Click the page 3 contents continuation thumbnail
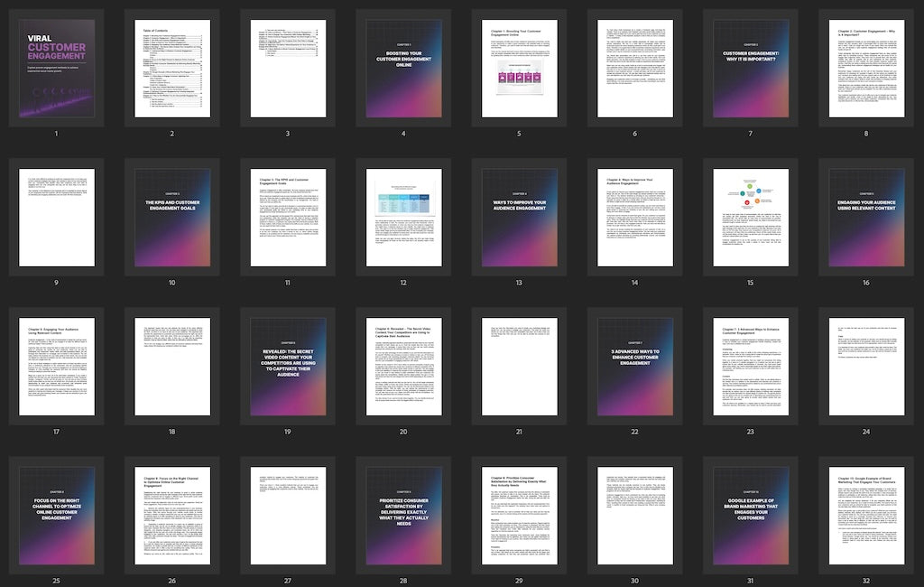The width and height of the screenshot is (924, 587). [287, 68]
